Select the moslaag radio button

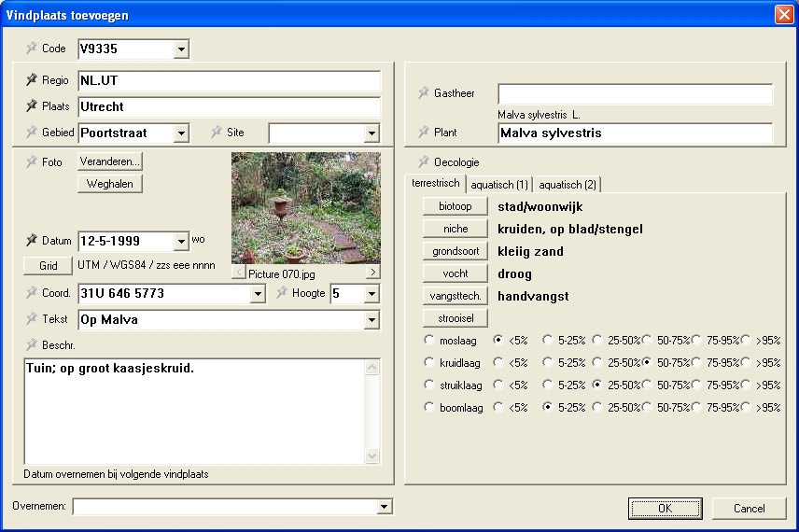pos(429,340)
